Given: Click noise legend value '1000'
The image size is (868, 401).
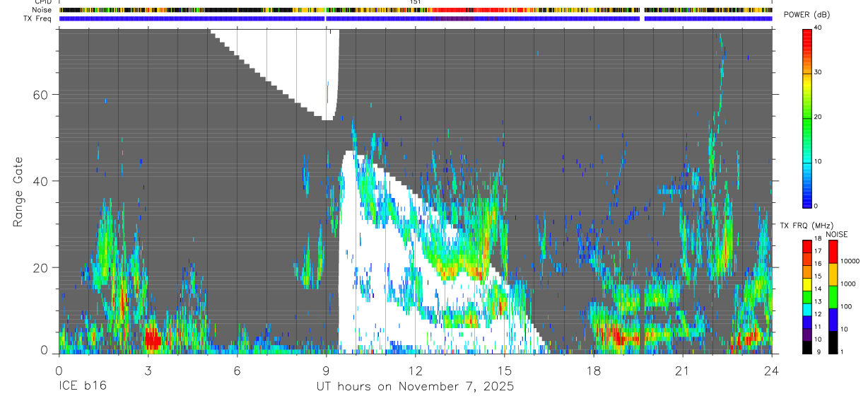Looking at the screenshot, I should pos(848,284).
